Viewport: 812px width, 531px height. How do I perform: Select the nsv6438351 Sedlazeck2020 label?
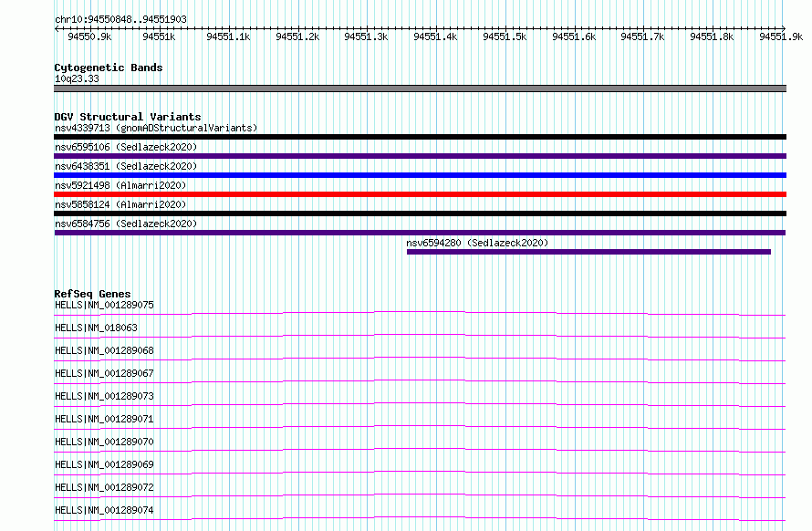pos(126,166)
